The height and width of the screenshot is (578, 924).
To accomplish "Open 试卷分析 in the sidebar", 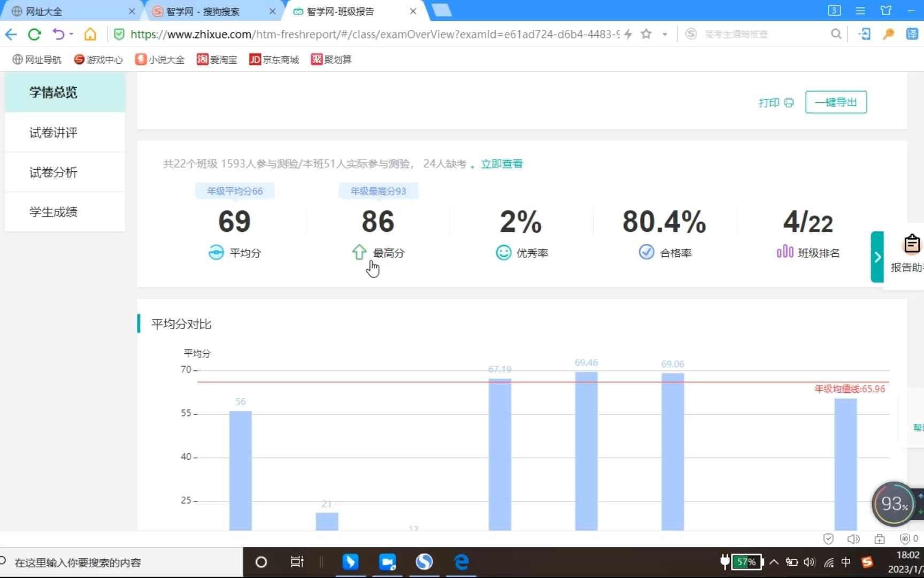I will (65, 172).
